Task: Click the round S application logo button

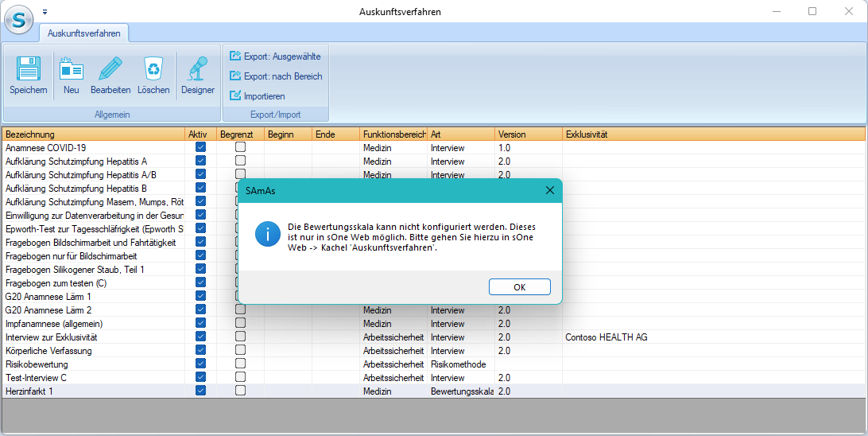Action: (x=18, y=20)
